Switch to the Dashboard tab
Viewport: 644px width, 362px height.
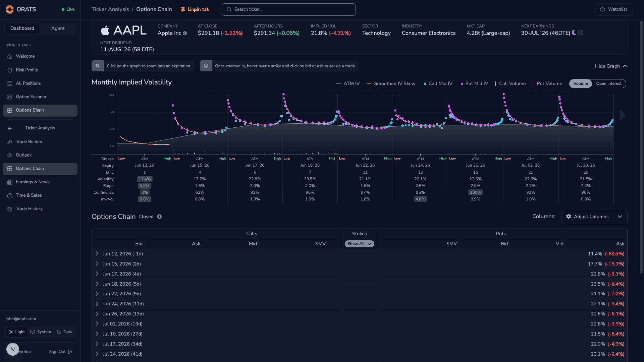22,28
